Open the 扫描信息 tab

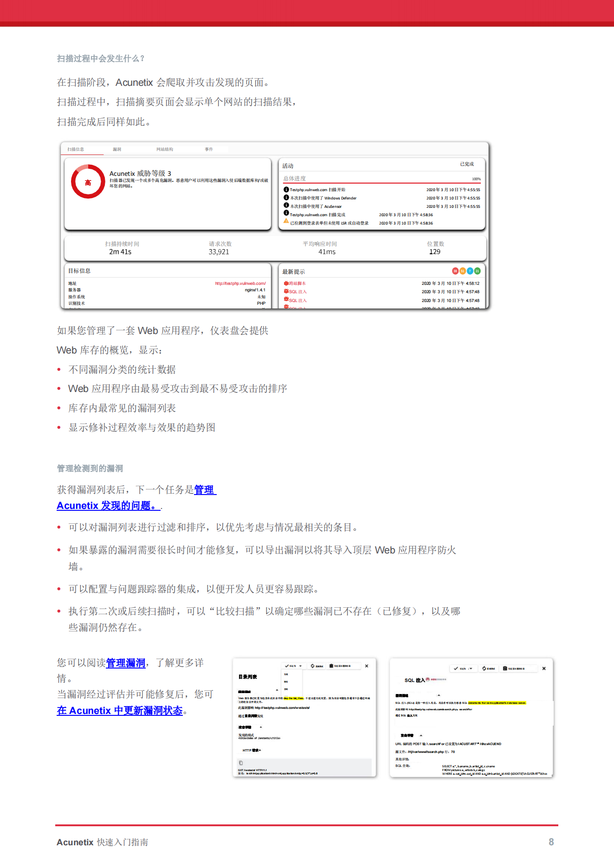76,149
